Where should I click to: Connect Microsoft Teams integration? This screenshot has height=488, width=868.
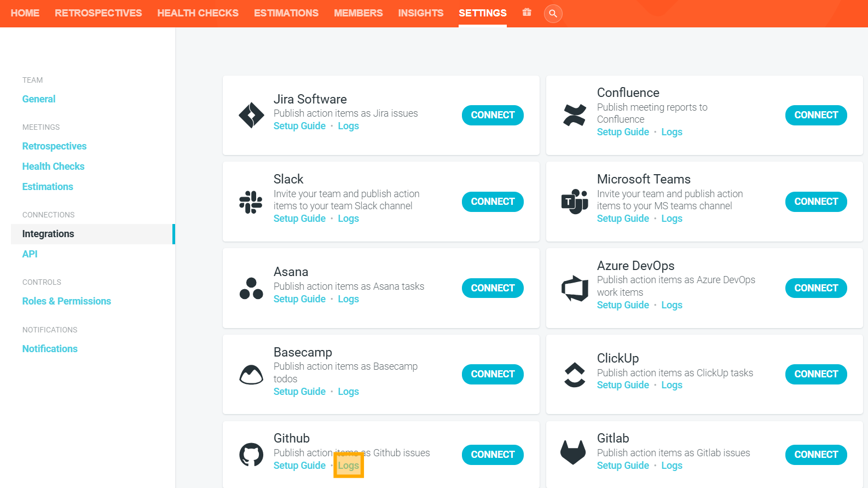(816, 202)
